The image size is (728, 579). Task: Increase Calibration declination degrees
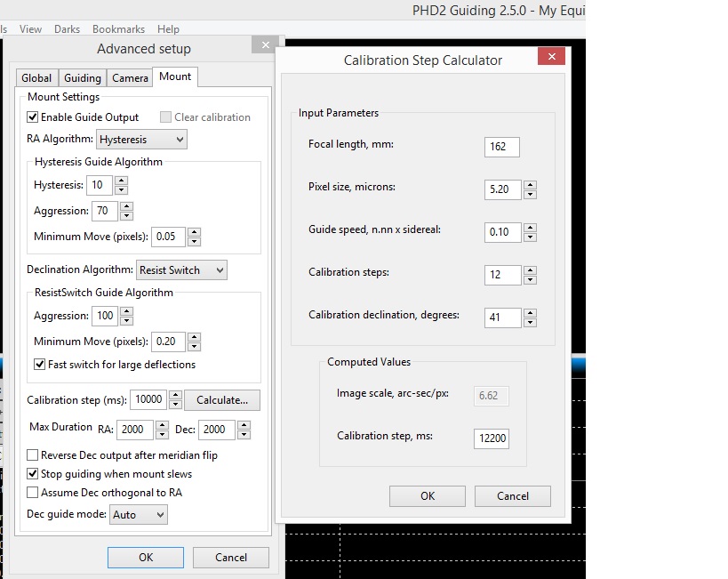pyautogui.click(x=530, y=313)
